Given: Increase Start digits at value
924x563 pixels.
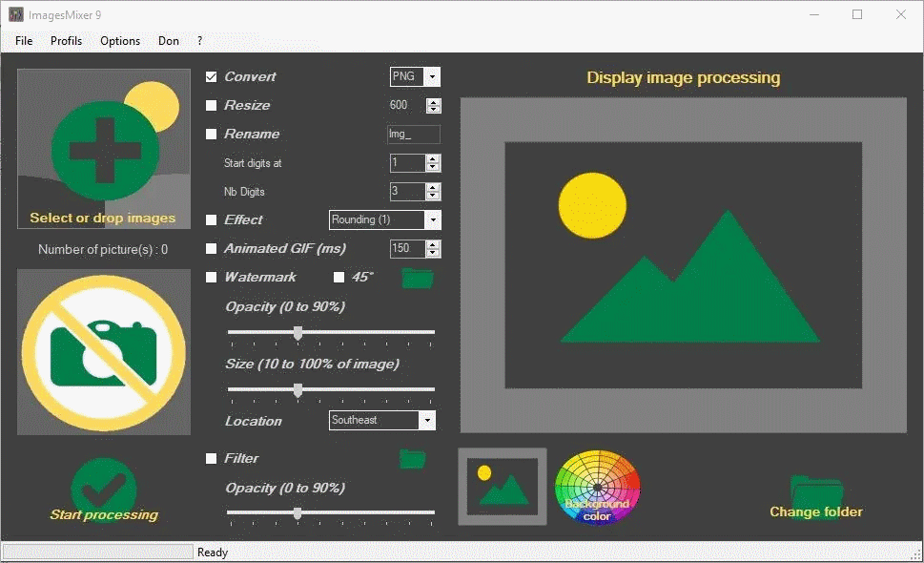Looking at the screenshot, I should 433,159.
